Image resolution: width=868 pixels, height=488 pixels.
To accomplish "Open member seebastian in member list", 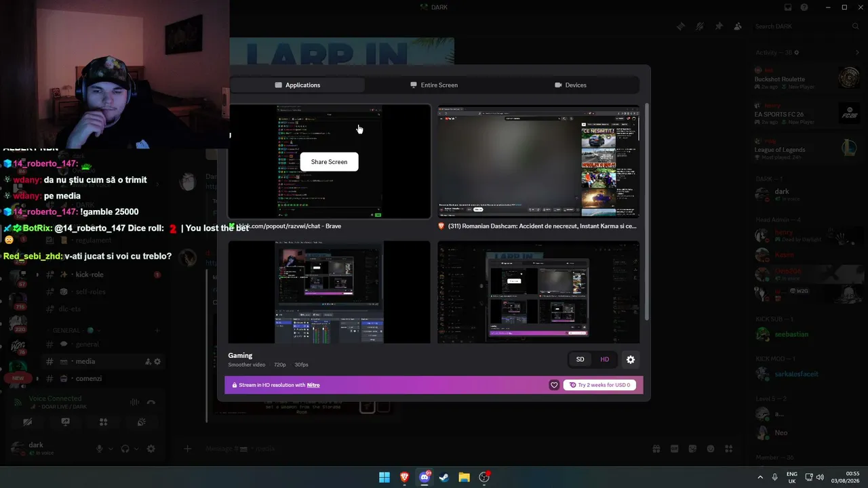I will point(808,334).
